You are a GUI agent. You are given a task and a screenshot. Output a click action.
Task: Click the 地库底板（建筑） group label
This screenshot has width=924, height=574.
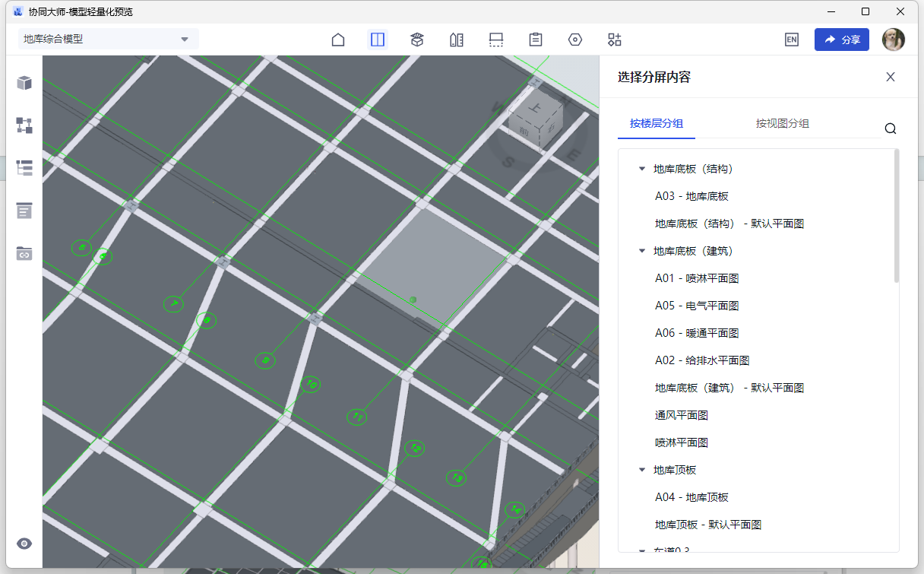point(693,251)
